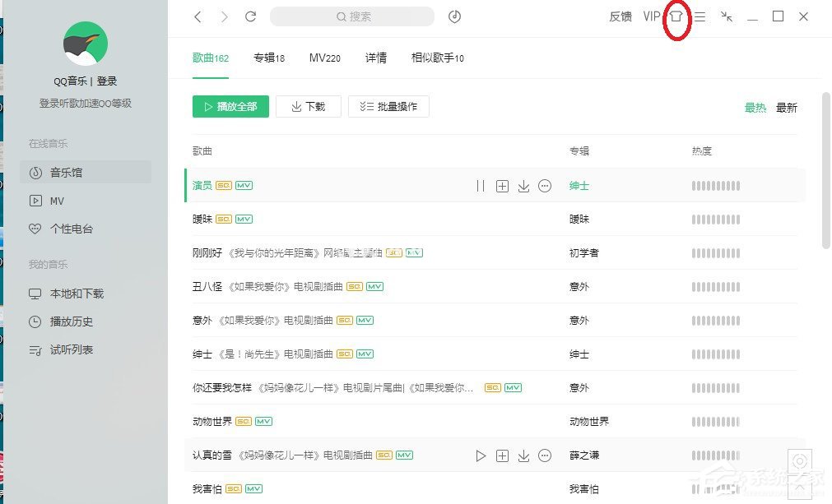The width and height of the screenshot is (832, 504).
Task: Open listening history via the clock icon
Action: 455,16
